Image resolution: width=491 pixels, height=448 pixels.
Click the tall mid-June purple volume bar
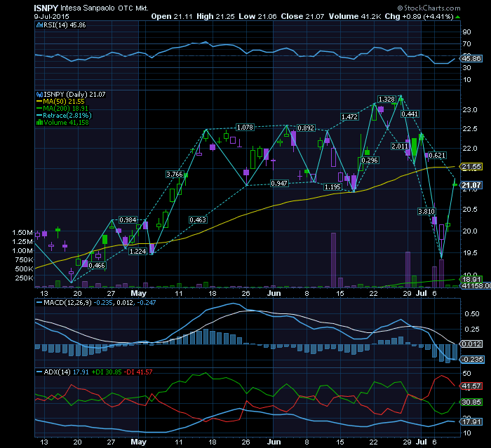click(x=333, y=260)
